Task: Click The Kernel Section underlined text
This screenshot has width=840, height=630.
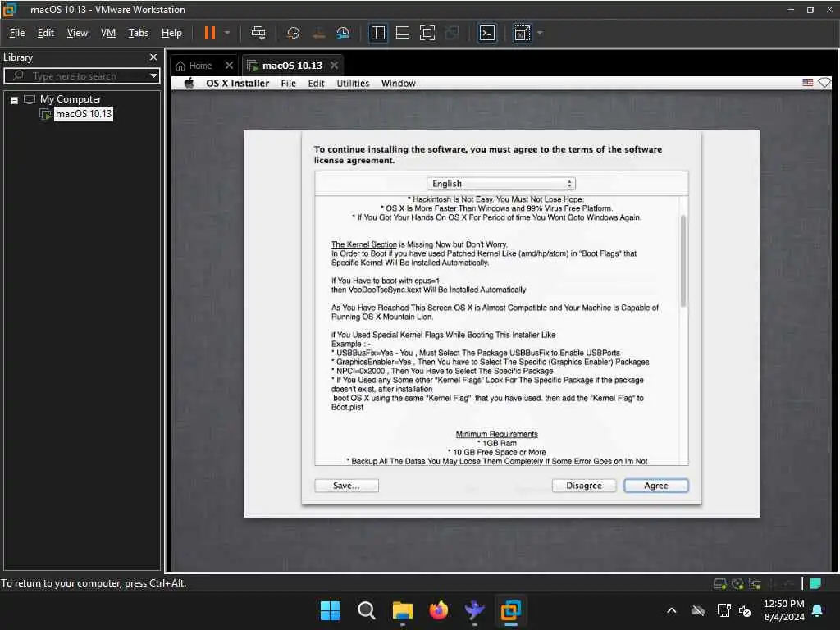Action: pos(363,244)
